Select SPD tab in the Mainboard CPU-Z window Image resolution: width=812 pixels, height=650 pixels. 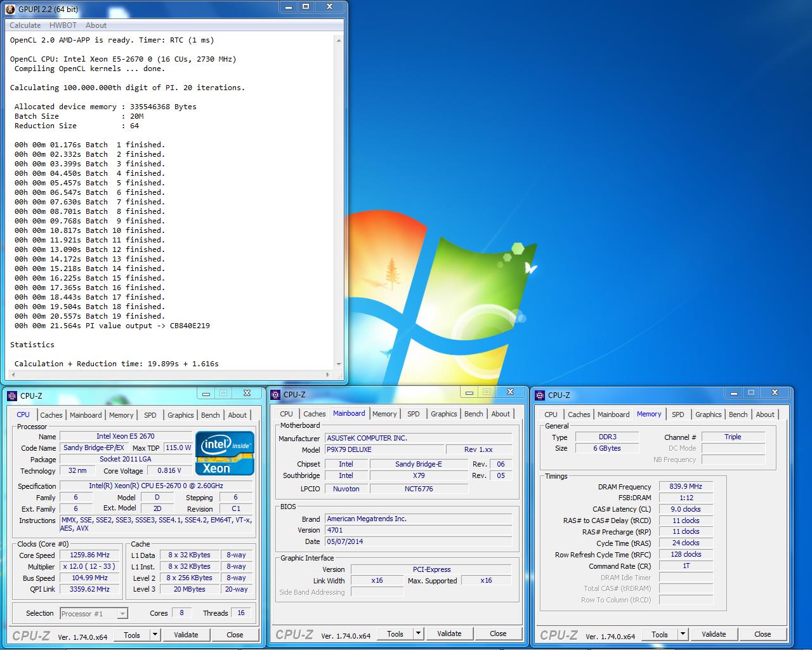[x=414, y=414]
